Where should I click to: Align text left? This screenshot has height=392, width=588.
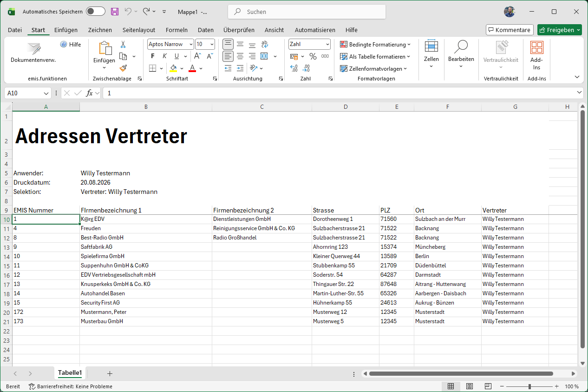(228, 56)
